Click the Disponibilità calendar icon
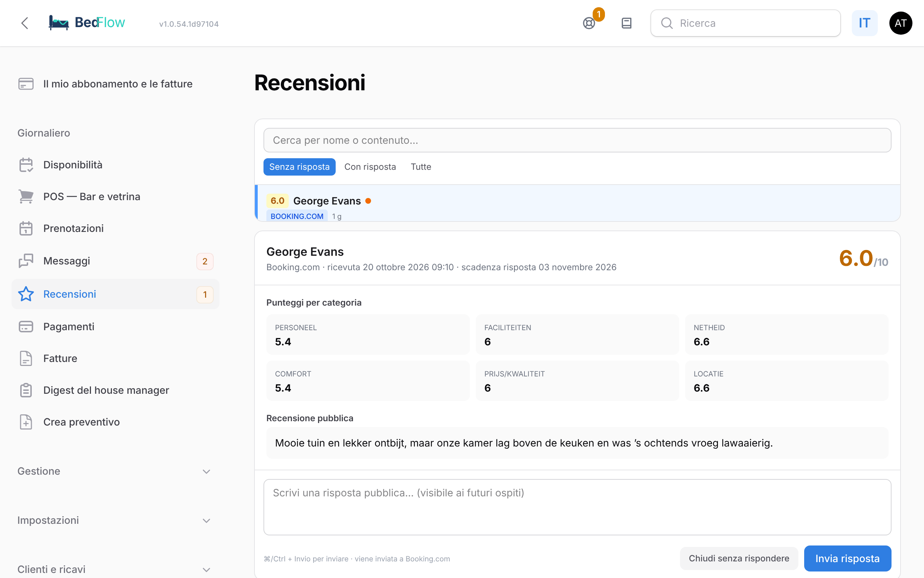 point(26,165)
